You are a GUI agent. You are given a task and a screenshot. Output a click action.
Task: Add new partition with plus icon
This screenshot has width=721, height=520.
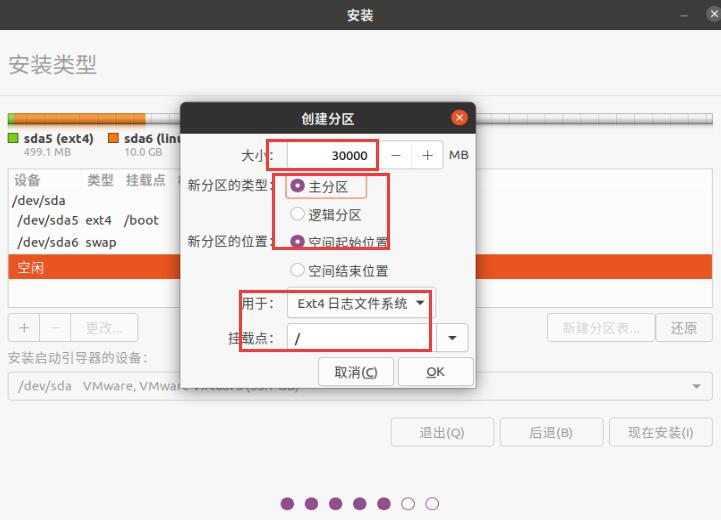[24, 328]
